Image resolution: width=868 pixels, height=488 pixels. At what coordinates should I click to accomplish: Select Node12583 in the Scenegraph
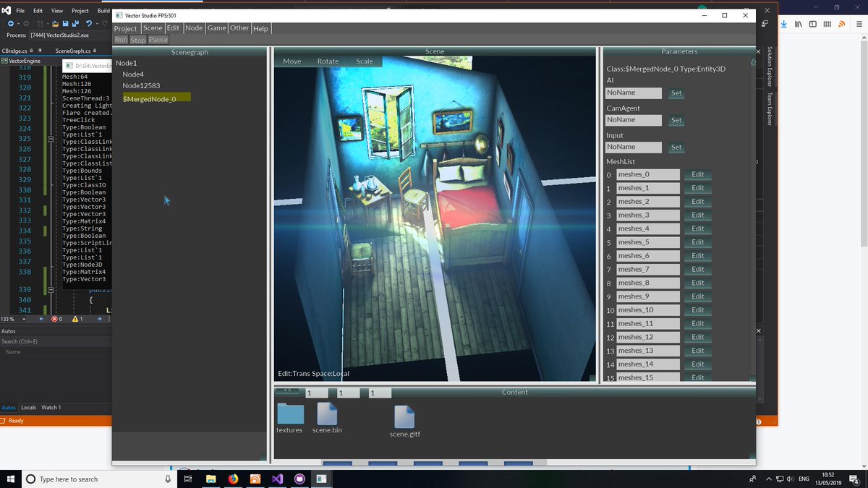[141, 86]
